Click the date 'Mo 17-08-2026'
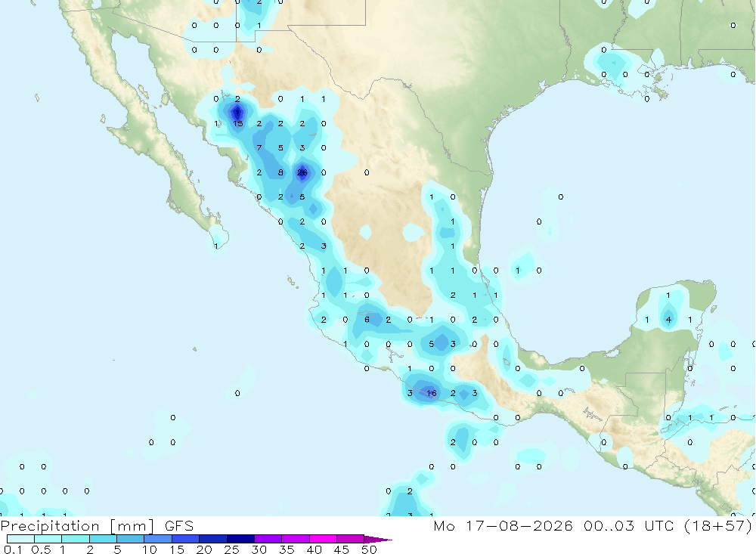The width and height of the screenshot is (756, 554). pyautogui.click(x=503, y=525)
